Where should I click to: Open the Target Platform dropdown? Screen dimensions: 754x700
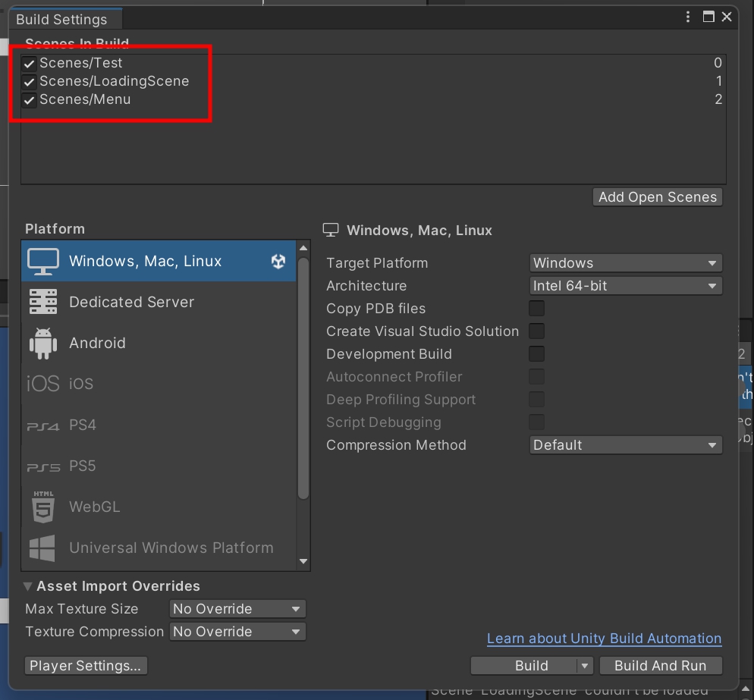(626, 263)
